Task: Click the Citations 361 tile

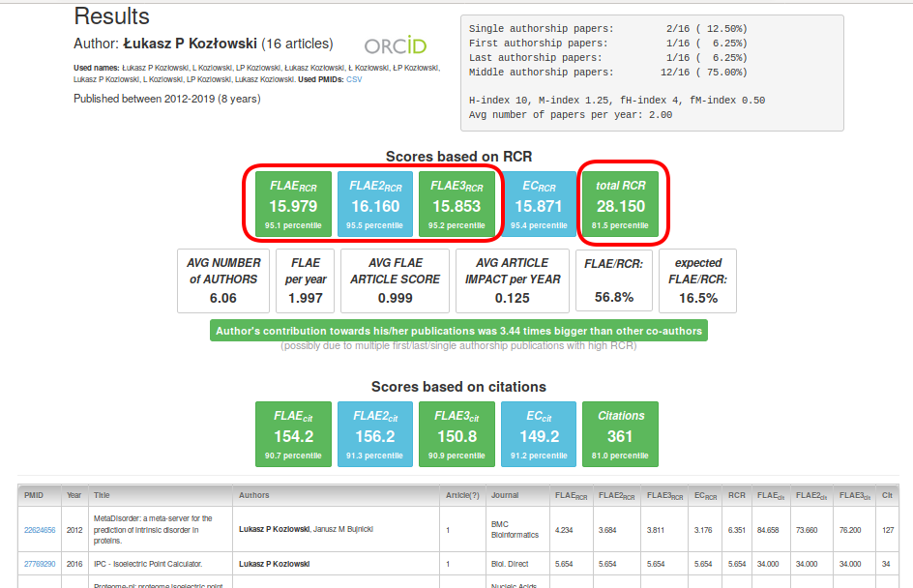Action: (x=620, y=433)
